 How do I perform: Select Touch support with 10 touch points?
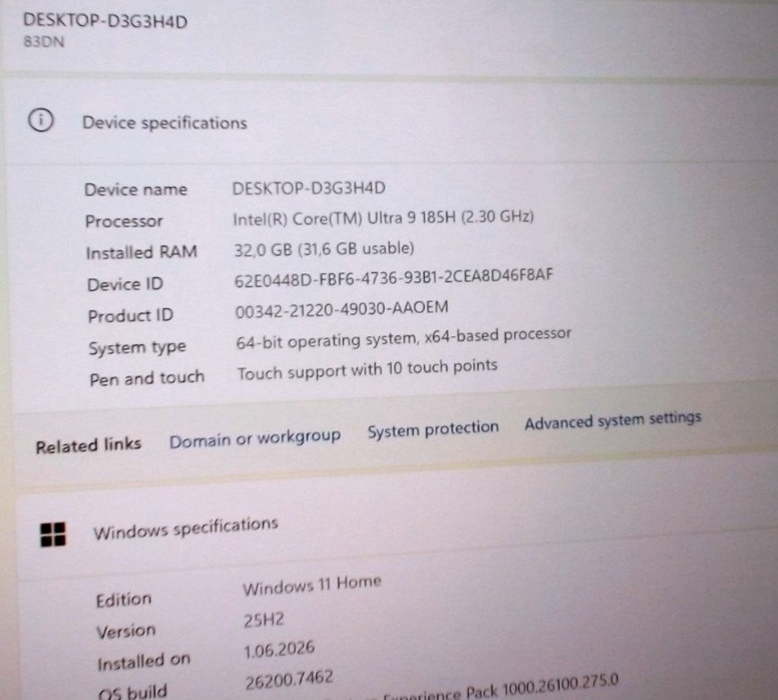(367, 370)
